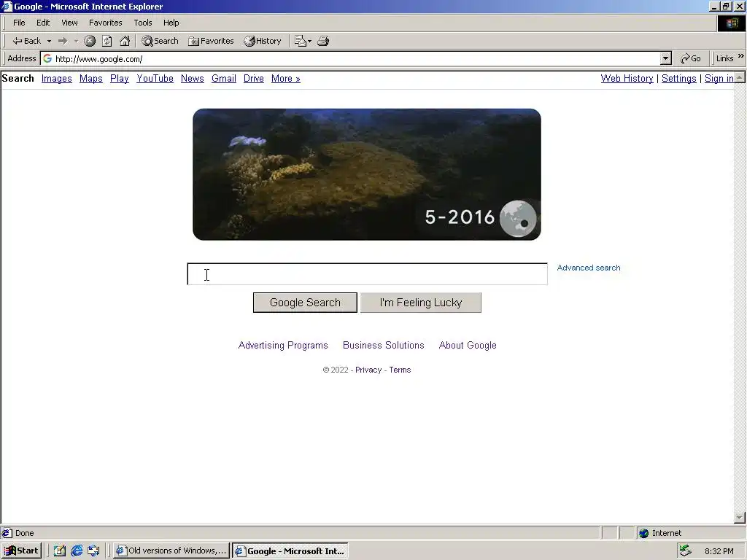Open the Favorites menu
The width and height of the screenshot is (747, 560).
click(x=105, y=23)
